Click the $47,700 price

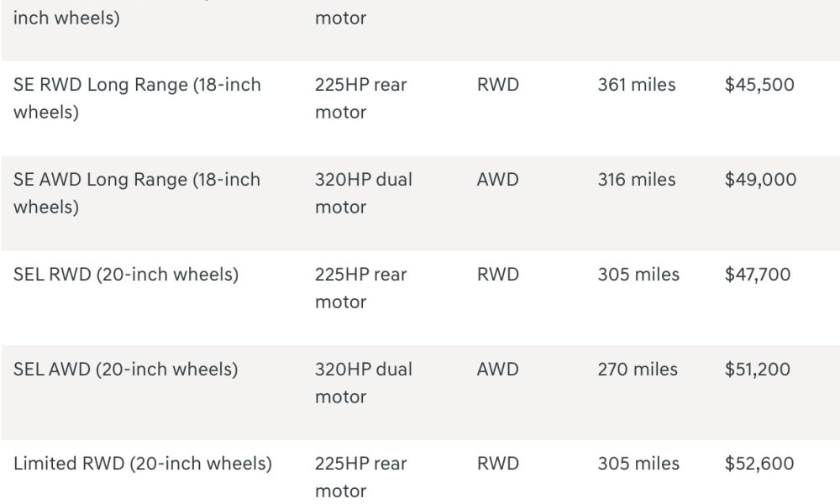pyautogui.click(x=758, y=274)
